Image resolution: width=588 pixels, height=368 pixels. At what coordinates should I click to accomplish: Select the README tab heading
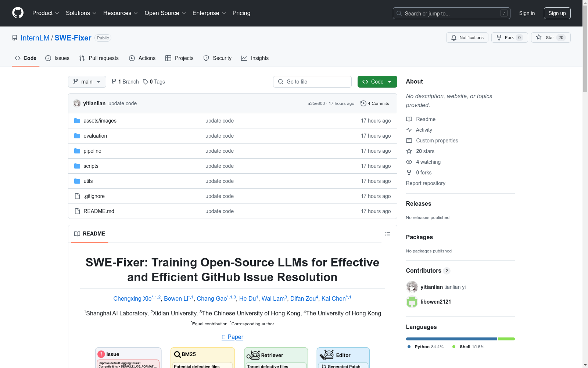click(90, 234)
